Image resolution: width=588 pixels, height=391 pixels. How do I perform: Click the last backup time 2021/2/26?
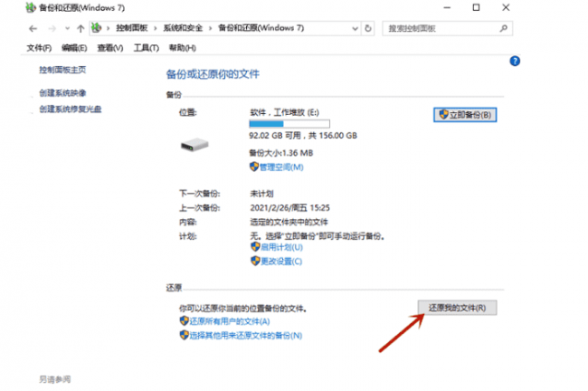tap(289, 208)
